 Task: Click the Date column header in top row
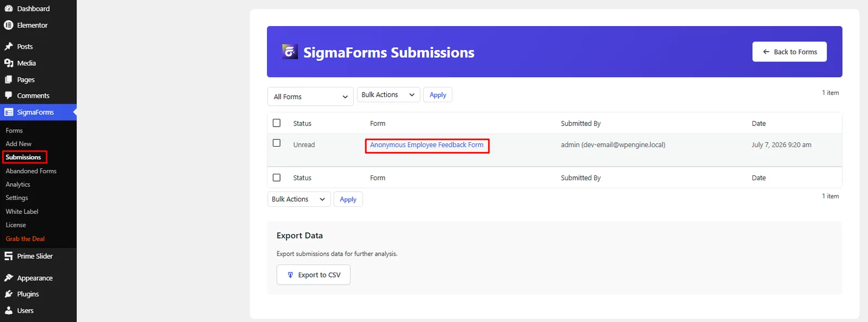(x=759, y=124)
